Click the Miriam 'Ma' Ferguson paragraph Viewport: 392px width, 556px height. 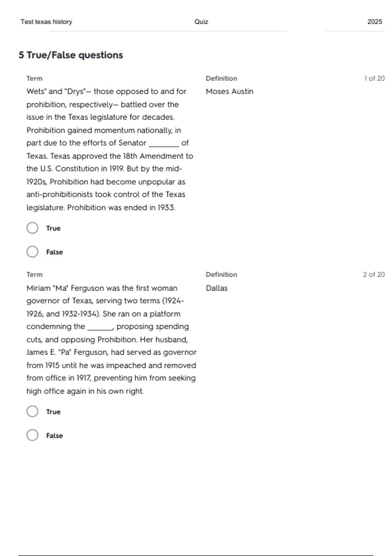[x=111, y=339]
